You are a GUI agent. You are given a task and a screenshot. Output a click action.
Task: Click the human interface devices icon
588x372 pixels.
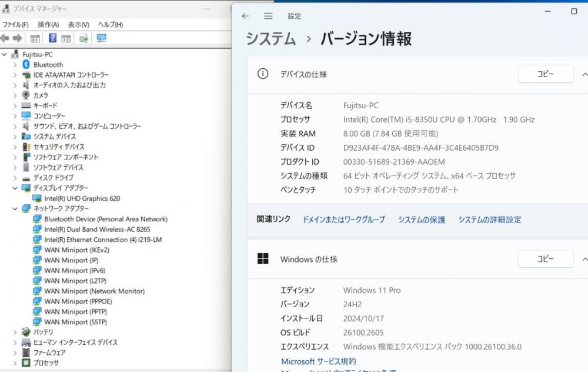[x=26, y=343]
